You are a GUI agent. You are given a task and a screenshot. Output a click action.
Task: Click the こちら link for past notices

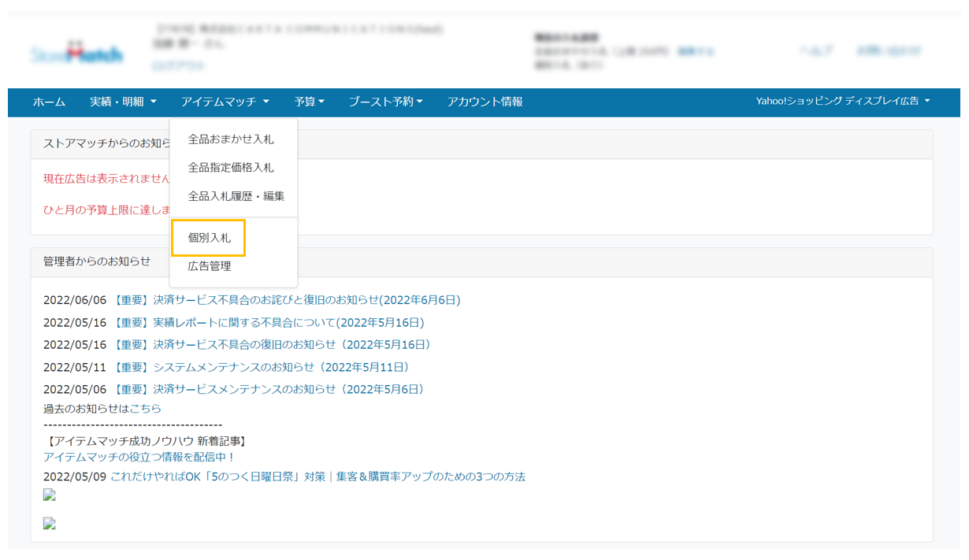tap(145, 408)
